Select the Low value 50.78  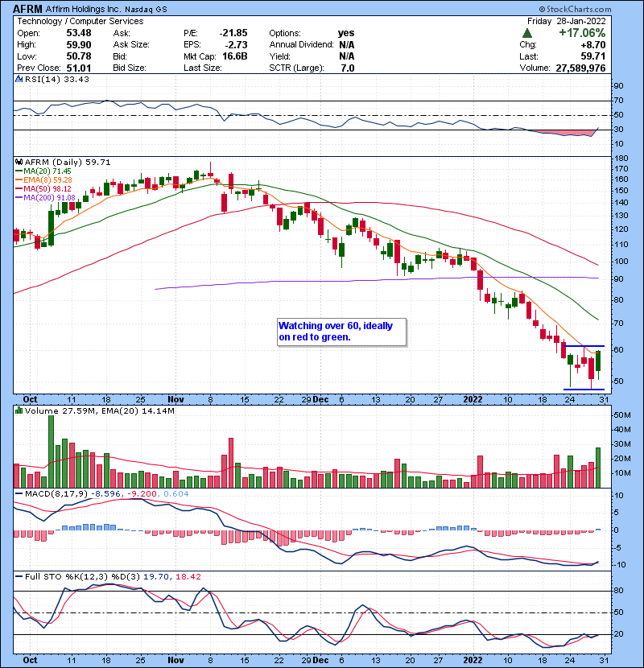click(78, 56)
